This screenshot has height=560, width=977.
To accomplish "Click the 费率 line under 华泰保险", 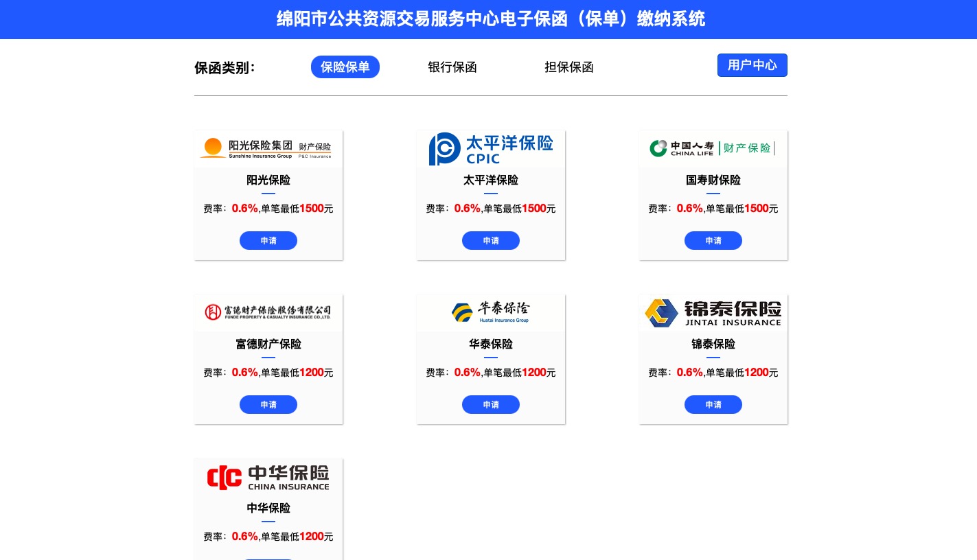I will [491, 373].
